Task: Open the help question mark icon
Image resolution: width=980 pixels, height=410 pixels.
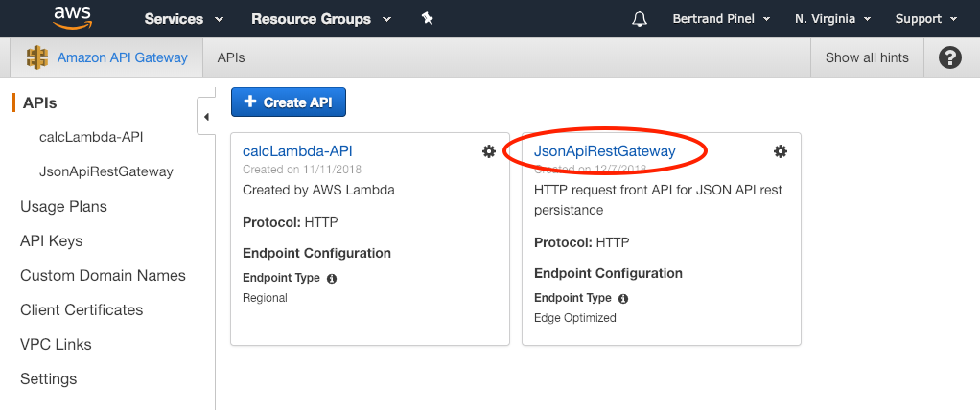Action: (x=950, y=58)
